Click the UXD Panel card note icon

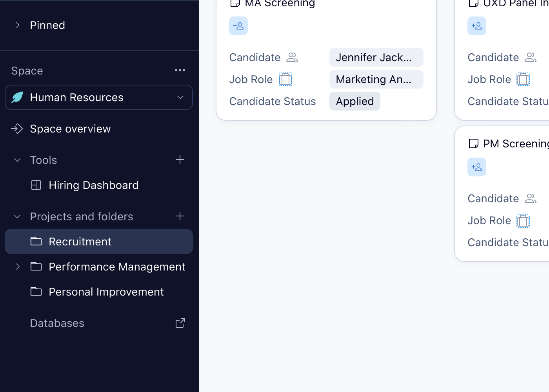coord(473,3)
